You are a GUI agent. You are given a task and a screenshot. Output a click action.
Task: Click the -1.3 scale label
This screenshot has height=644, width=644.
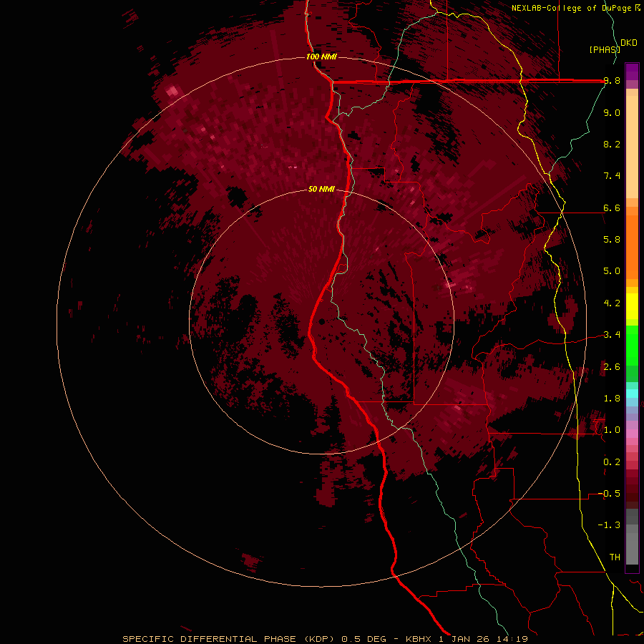pos(609,525)
